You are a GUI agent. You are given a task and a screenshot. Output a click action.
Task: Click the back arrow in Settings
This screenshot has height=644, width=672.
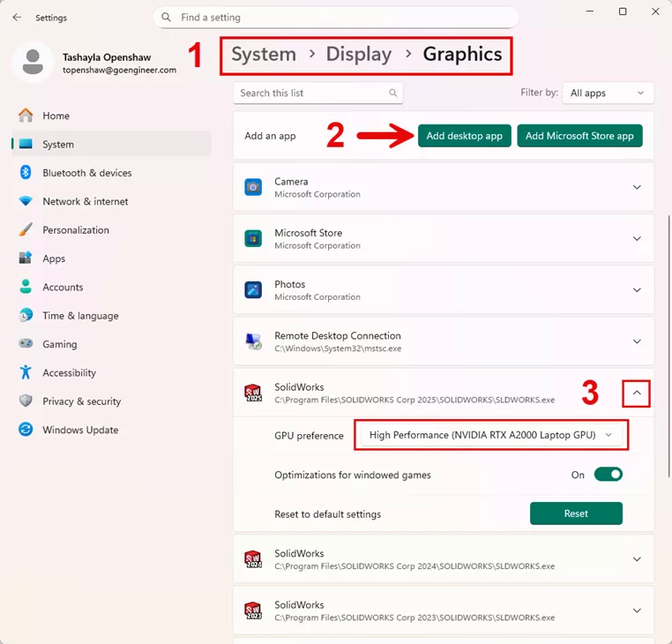point(17,17)
